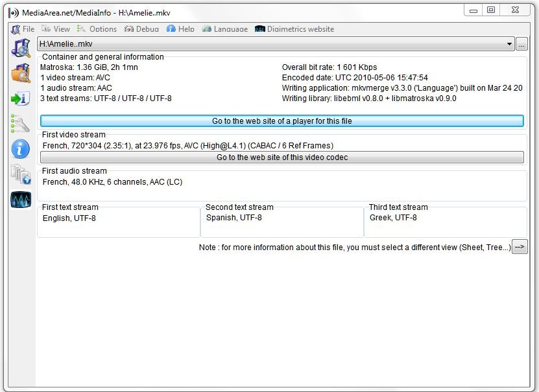The width and height of the screenshot is (539, 392).
Task: Click the Export icon with green arrow
Action: 21,98
